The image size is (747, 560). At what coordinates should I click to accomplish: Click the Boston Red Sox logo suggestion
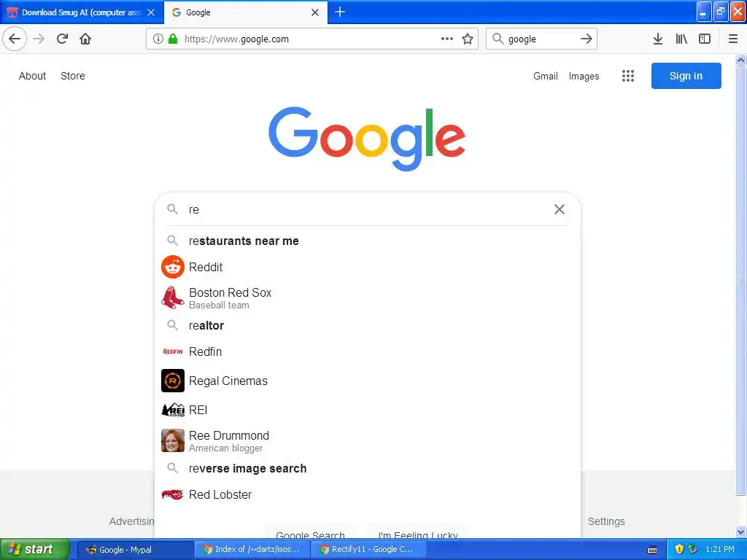pyautogui.click(x=173, y=297)
